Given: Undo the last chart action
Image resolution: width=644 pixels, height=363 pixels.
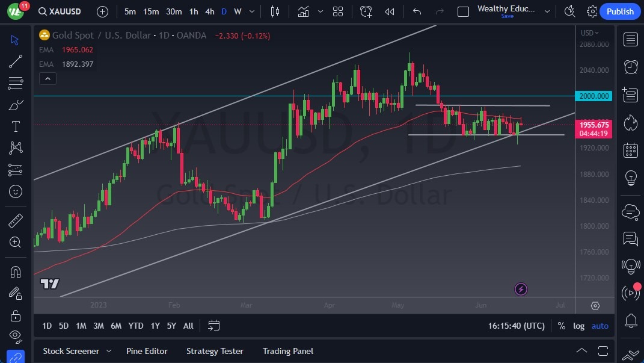Looking at the screenshot, I should [417, 11].
